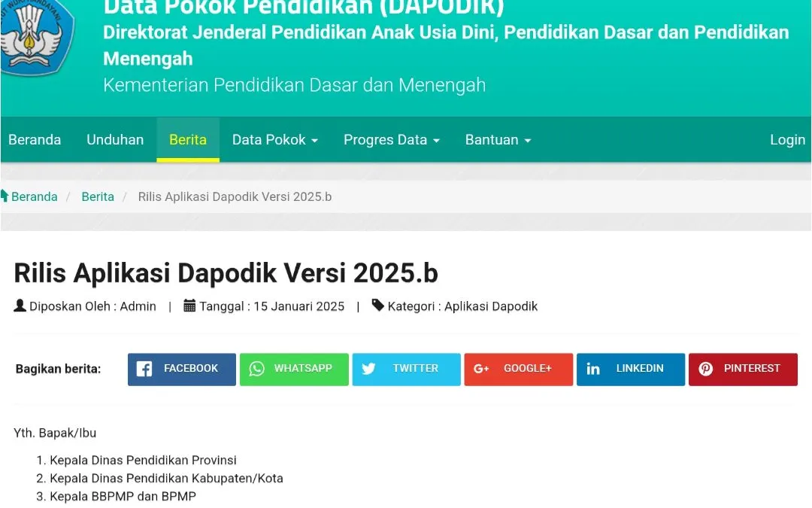Click 'Kepala Dinas Pendidikan Kabupaten/Kota' list item
This screenshot has height=508, width=812.
pyautogui.click(x=166, y=479)
